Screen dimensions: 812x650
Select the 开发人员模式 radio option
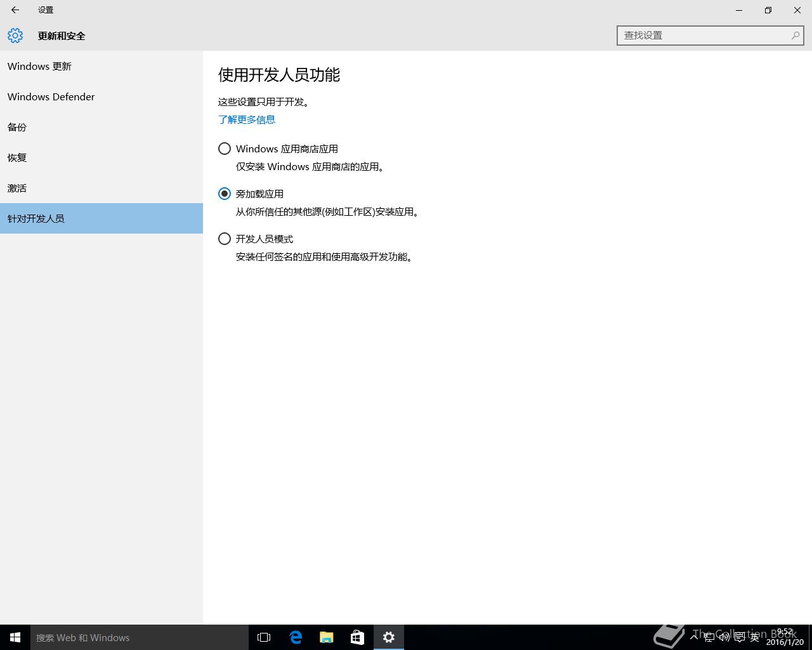[225, 239]
